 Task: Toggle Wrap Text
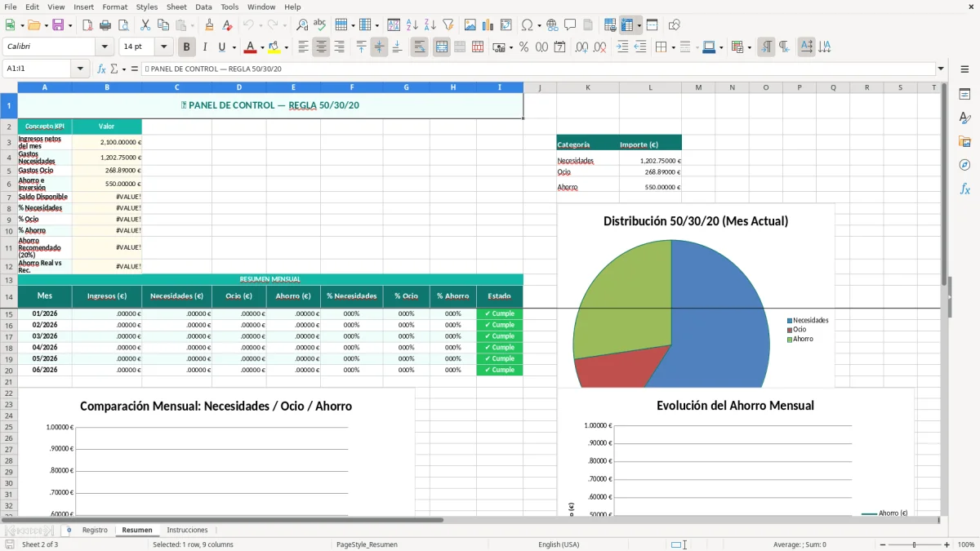(420, 47)
